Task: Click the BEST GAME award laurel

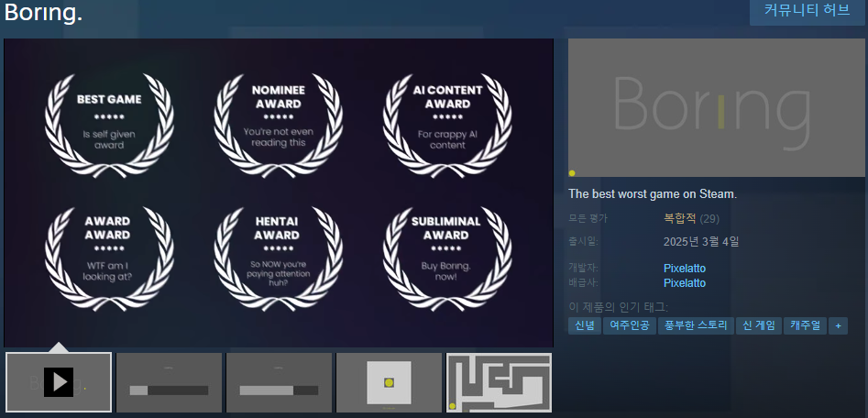Action: 109,125
